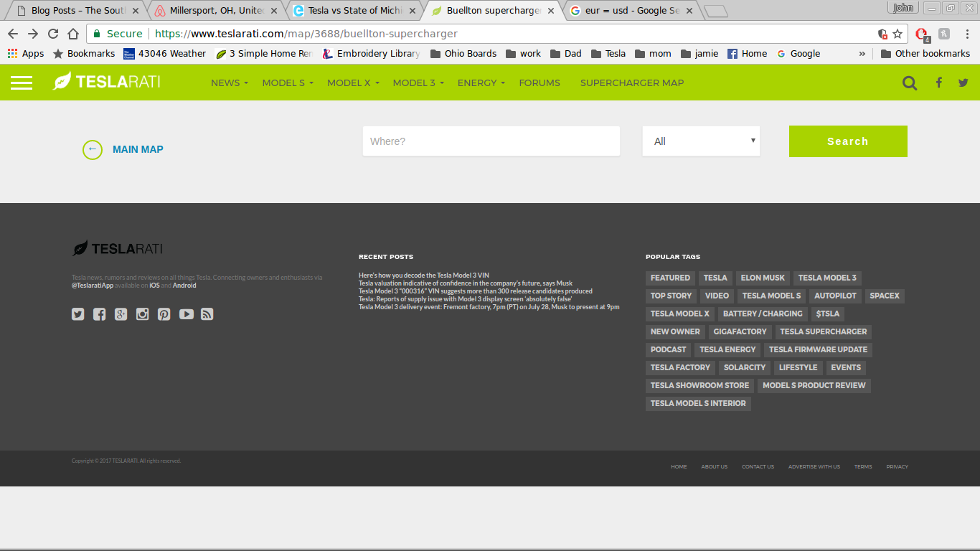This screenshot has height=551, width=980.
Task: Switch to the Blog Posts tab
Action: [79, 11]
